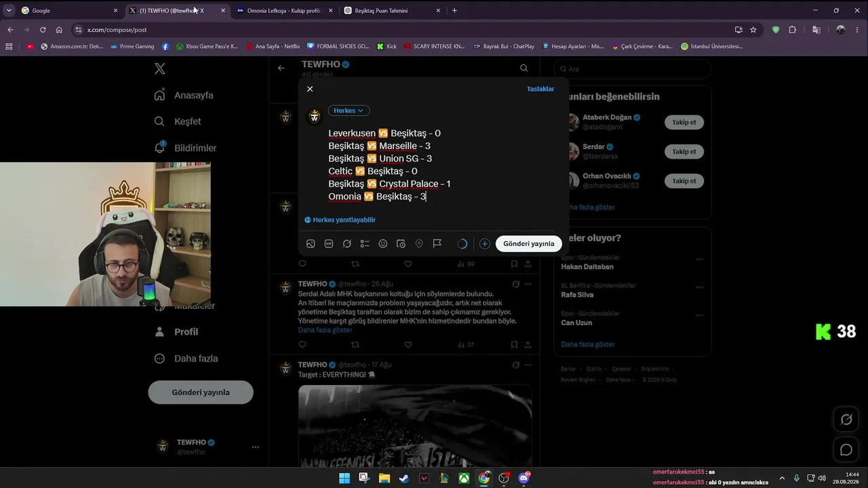Open the Chrome extensions puzzle icon
Image resolution: width=868 pixels, height=488 pixels.
[x=792, y=30]
